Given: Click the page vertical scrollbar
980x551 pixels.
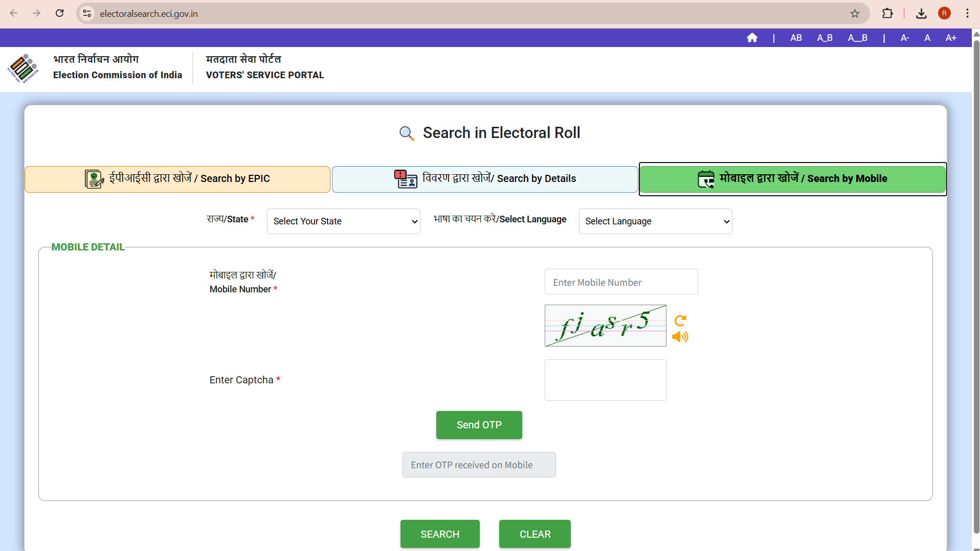Looking at the screenshot, I should (x=976, y=286).
